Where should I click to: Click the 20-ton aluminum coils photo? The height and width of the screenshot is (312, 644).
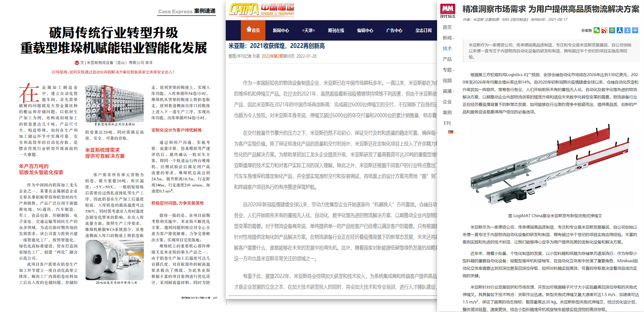(x=115, y=260)
